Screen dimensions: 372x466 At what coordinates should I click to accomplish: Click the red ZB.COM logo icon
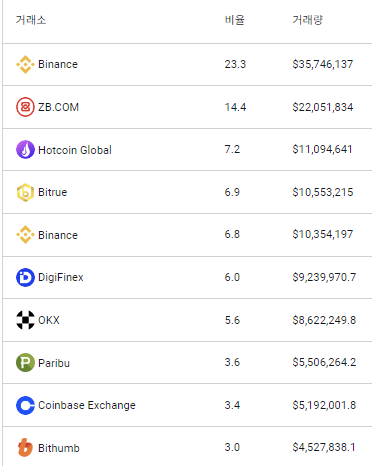point(25,107)
